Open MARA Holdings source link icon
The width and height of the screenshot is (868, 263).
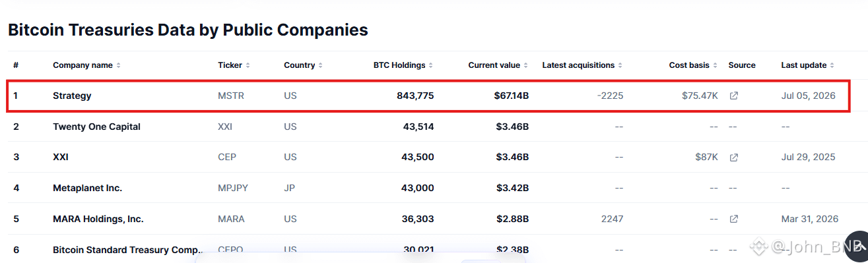(x=733, y=219)
